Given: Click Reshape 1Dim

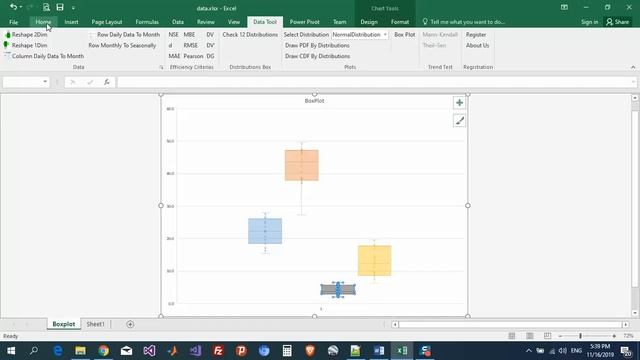Looking at the screenshot, I should click(x=26, y=45).
